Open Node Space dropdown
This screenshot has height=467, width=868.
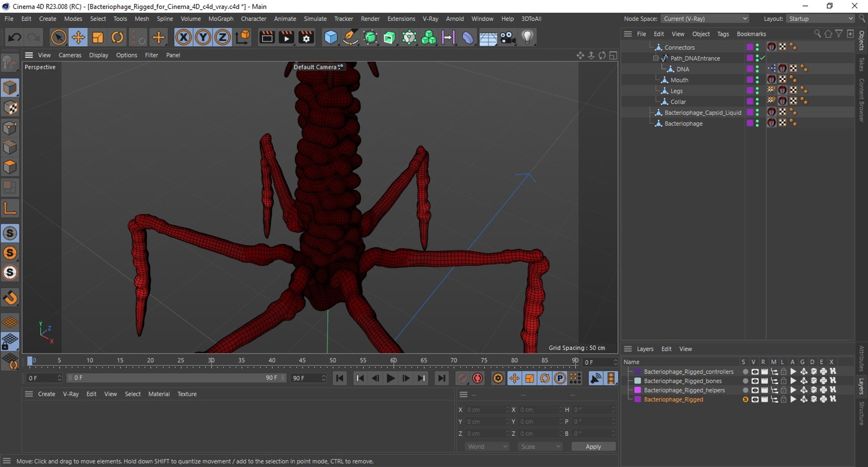click(704, 19)
